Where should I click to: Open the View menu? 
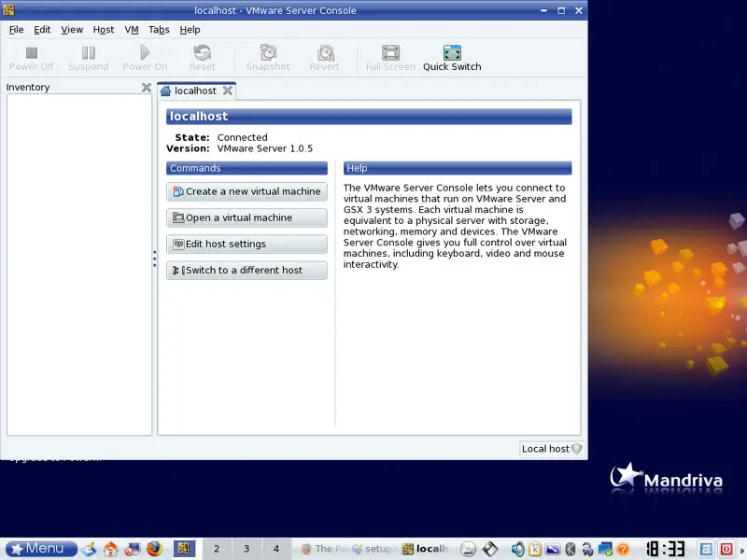(x=72, y=30)
